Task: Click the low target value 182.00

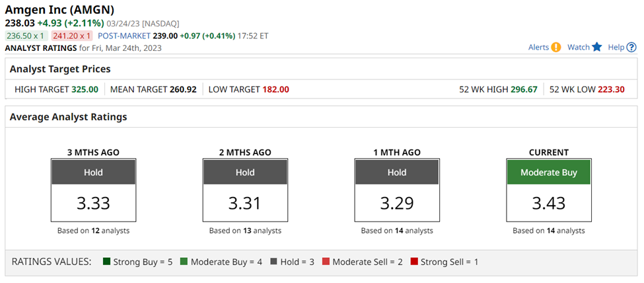Action: (275, 89)
